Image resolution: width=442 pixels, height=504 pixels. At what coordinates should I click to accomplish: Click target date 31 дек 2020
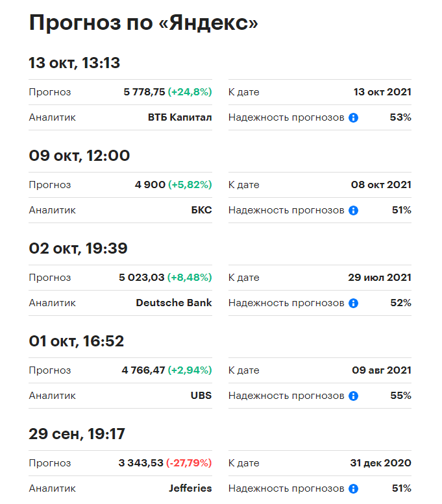(x=381, y=463)
